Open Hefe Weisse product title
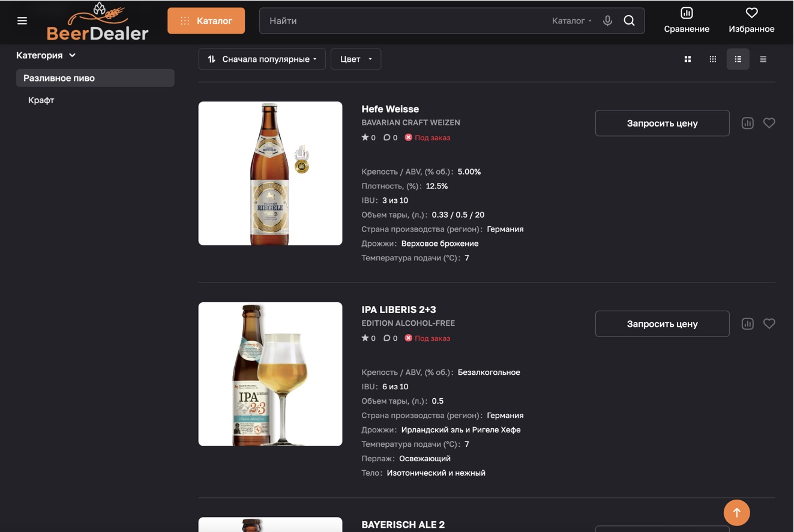 390,109
